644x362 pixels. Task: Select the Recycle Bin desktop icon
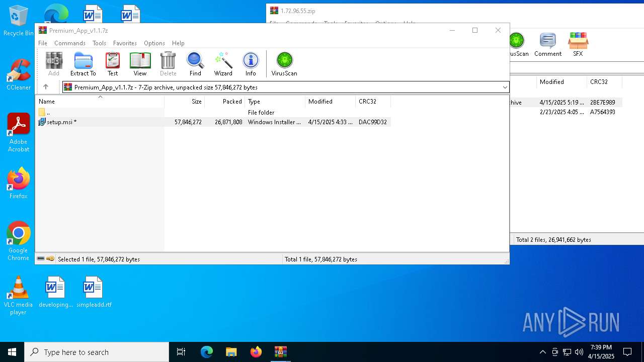pos(18,21)
